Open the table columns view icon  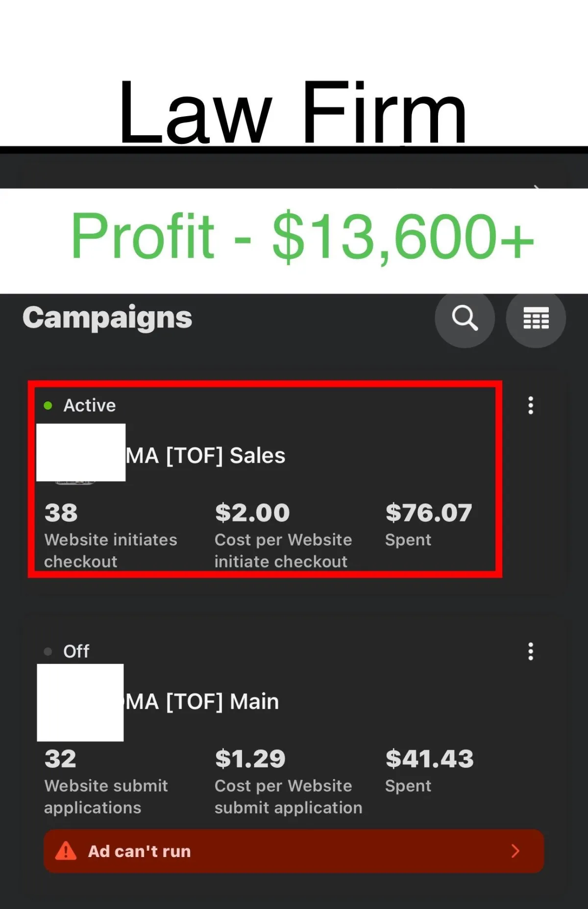coord(536,318)
